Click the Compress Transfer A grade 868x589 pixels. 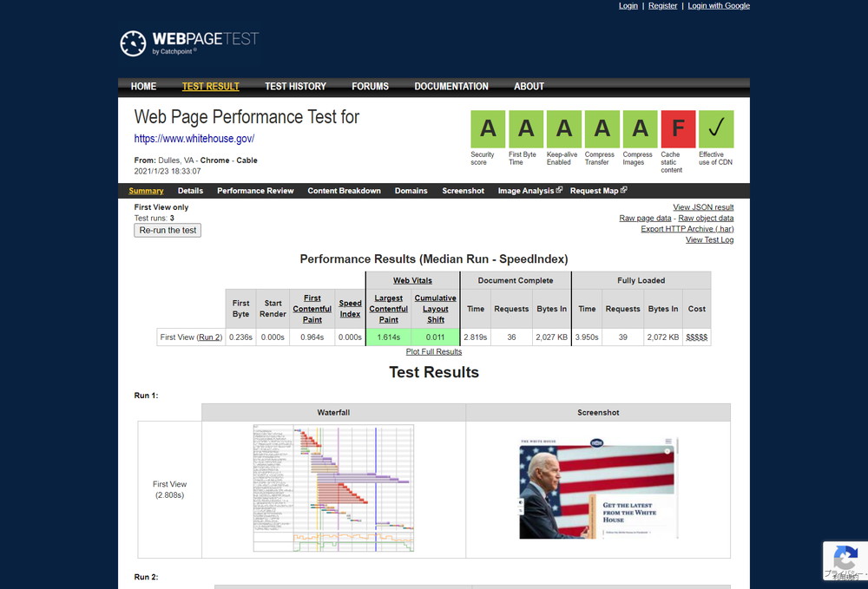(602, 129)
